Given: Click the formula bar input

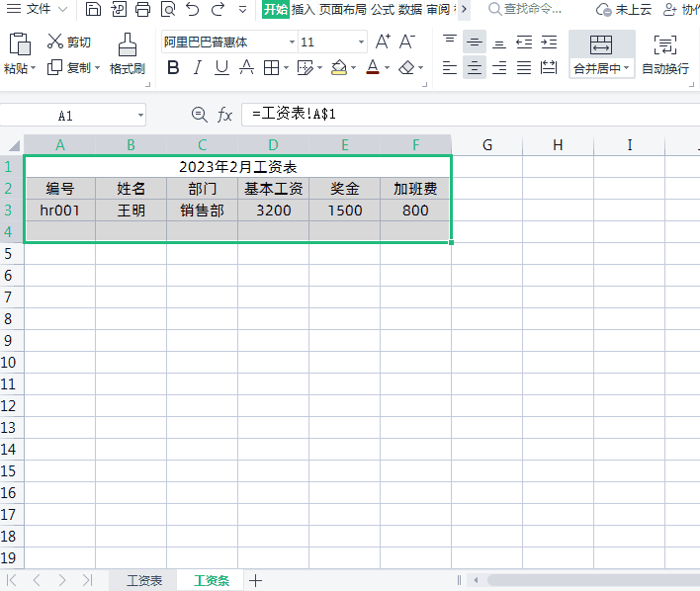Looking at the screenshot, I should click(x=471, y=115).
